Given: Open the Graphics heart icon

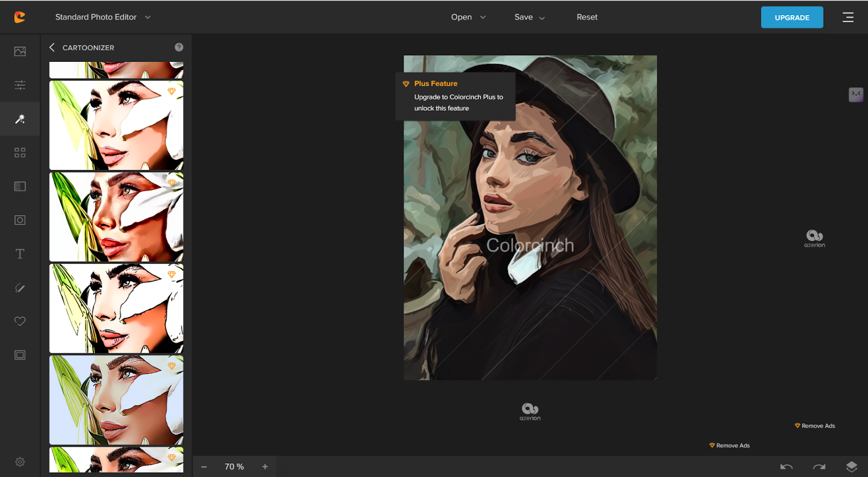Looking at the screenshot, I should point(20,321).
